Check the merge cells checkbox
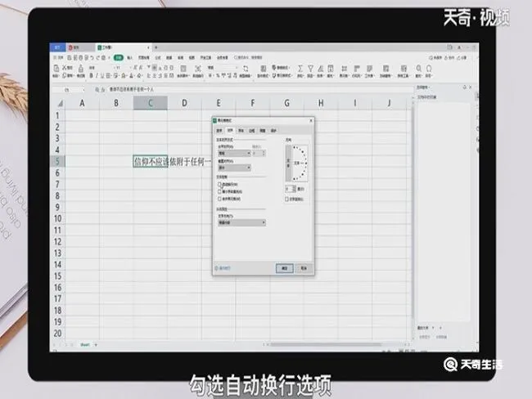 [x=220, y=199]
